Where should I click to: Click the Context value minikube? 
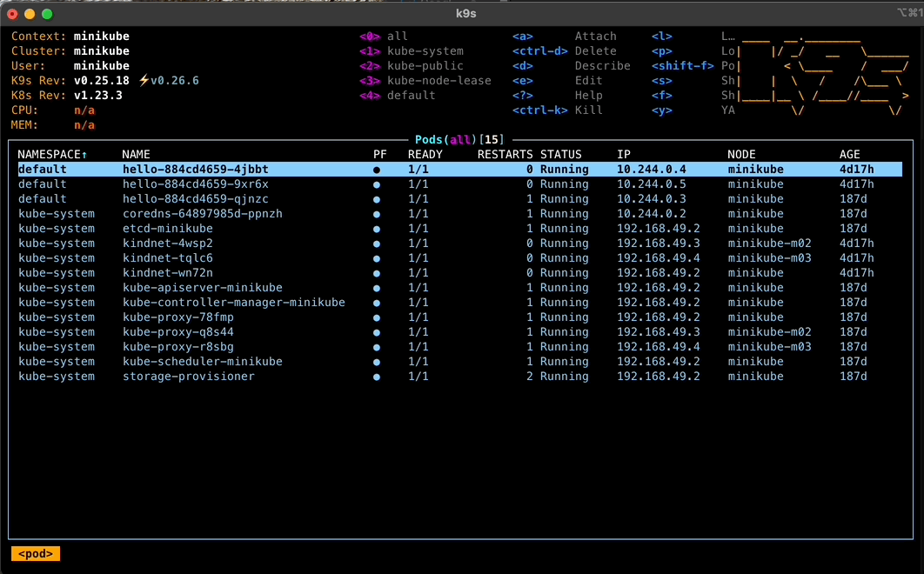coord(101,36)
